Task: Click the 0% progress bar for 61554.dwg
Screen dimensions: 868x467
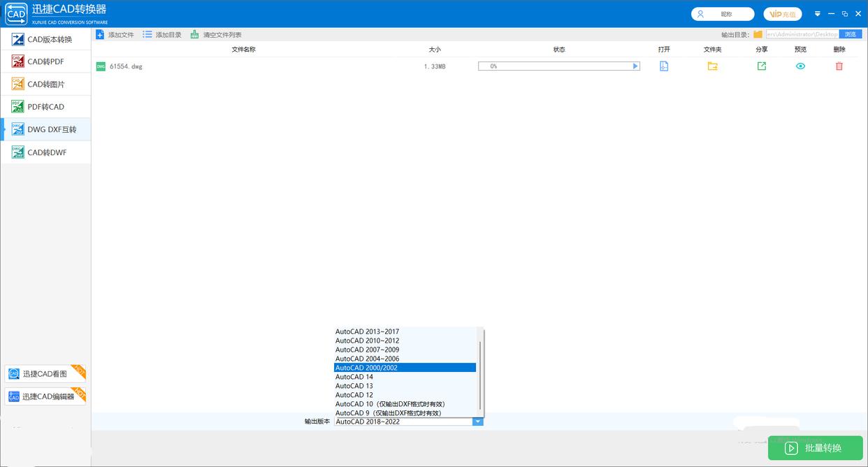Action: coord(558,66)
